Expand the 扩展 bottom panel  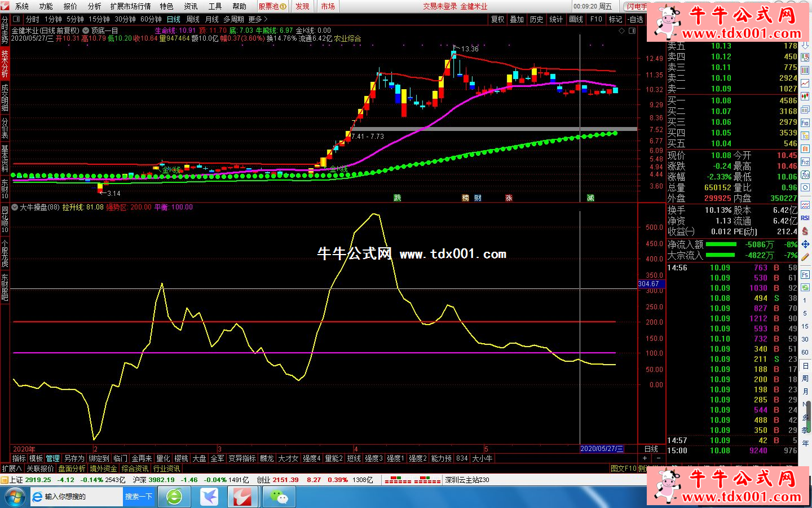pos(11,468)
